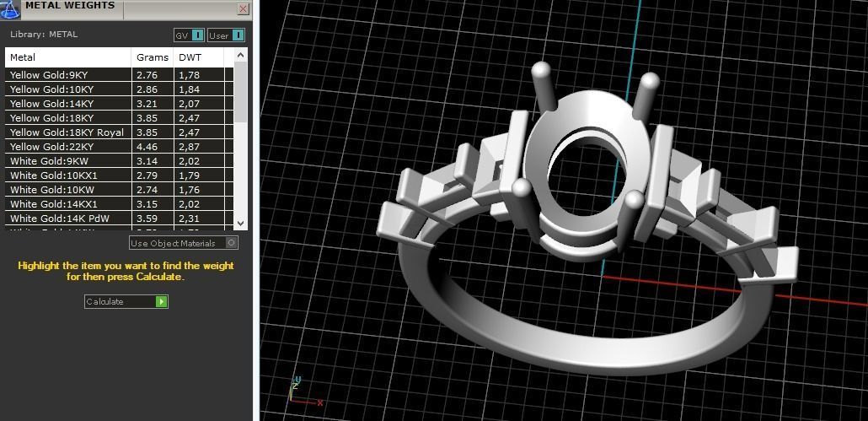Viewport: 868px width, 421px height.
Task: Click the Calculate button
Action: click(126, 302)
